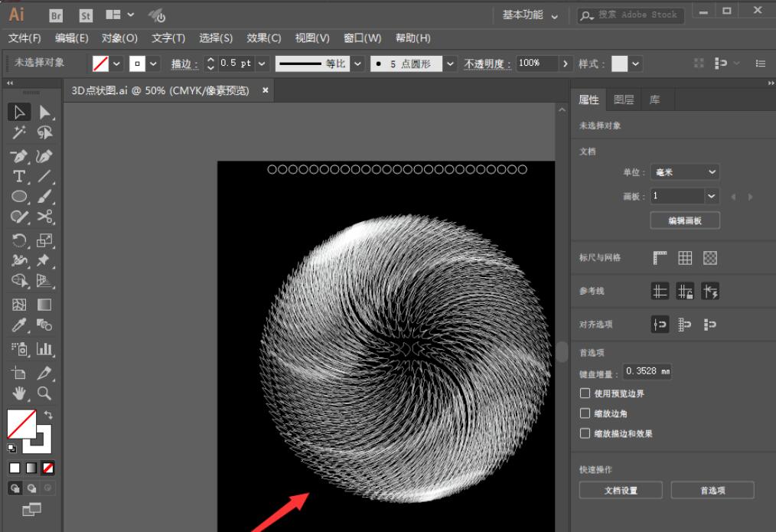Select the Symbol Sprayer tool
Viewport: 776px width, 532px height.
pyautogui.click(x=19, y=349)
